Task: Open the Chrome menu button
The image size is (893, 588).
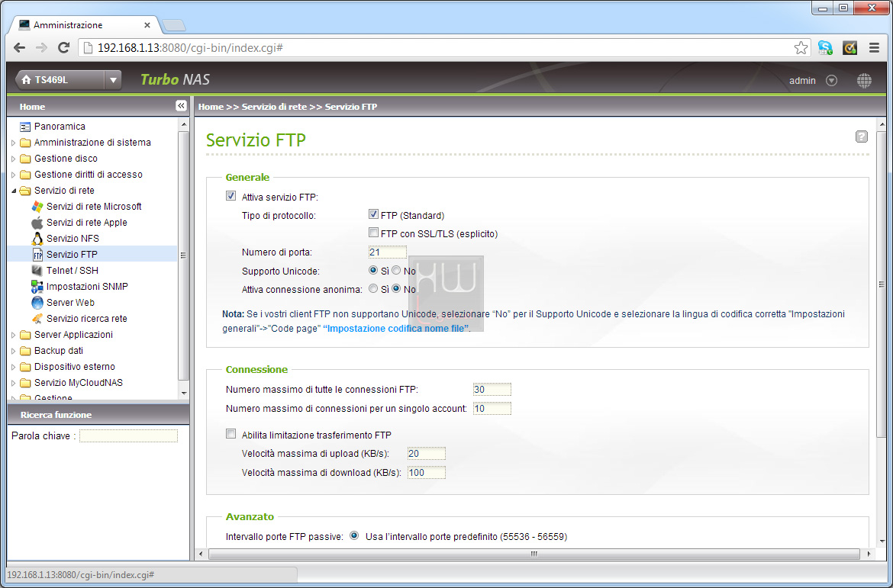Action: tap(875, 48)
